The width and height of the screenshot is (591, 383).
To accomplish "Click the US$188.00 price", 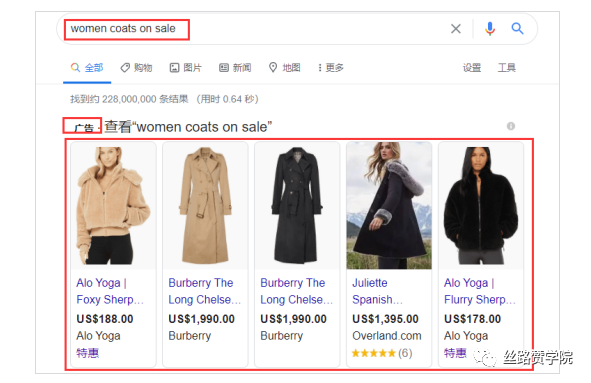I will pyautogui.click(x=105, y=319).
